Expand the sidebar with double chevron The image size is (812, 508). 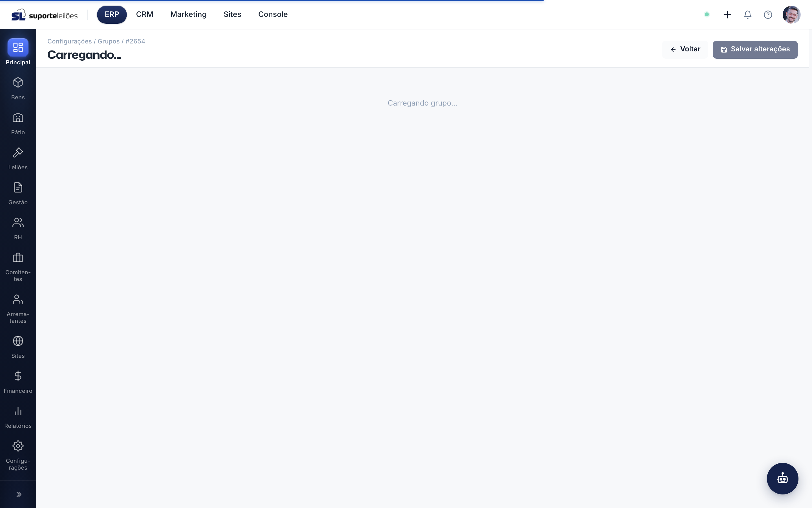(19, 494)
